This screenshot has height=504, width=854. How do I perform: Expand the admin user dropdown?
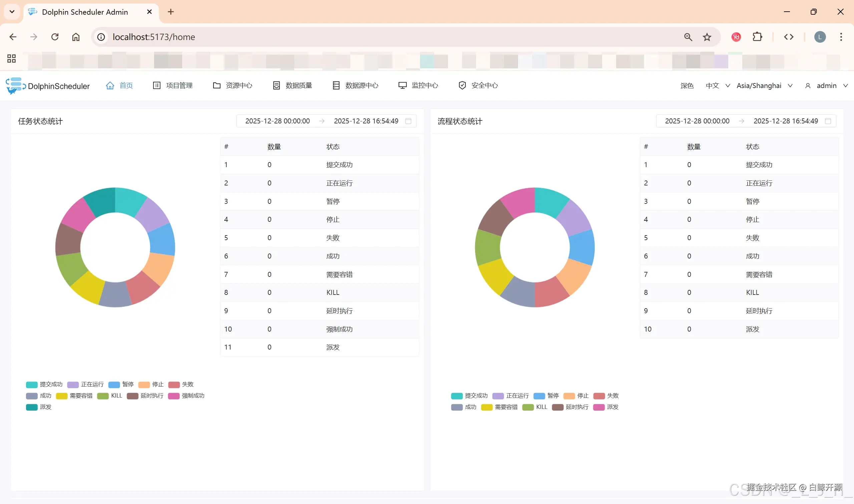pyautogui.click(x=827, y=86)
